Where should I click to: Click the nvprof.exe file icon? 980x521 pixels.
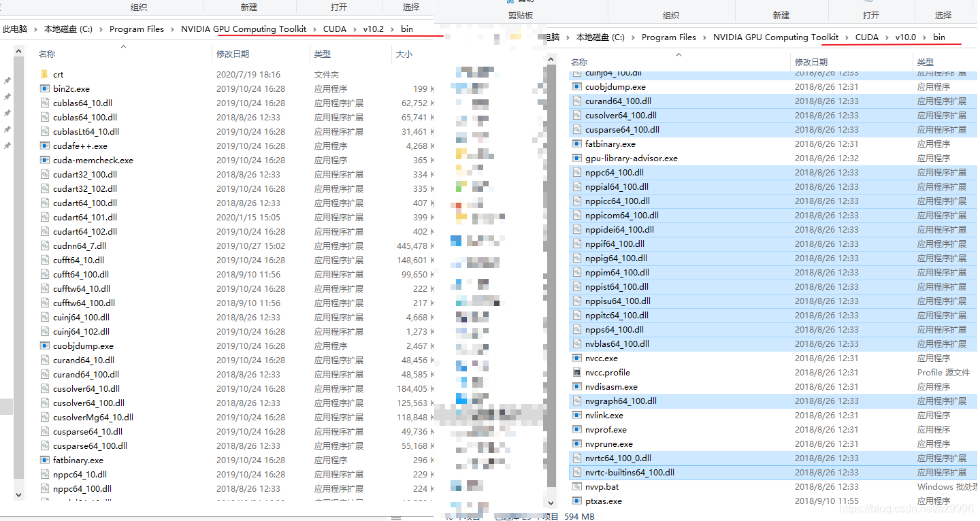576,429
